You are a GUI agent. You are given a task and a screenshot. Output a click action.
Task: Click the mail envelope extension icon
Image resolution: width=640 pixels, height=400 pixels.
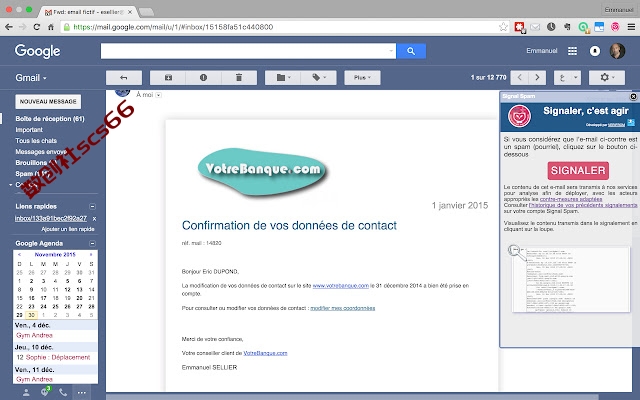(x=535, y=27)
